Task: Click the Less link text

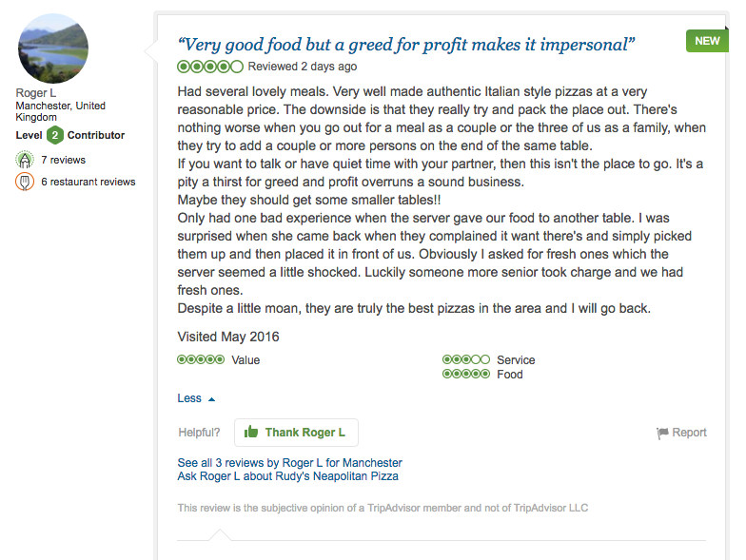Action: pos(189,398)
